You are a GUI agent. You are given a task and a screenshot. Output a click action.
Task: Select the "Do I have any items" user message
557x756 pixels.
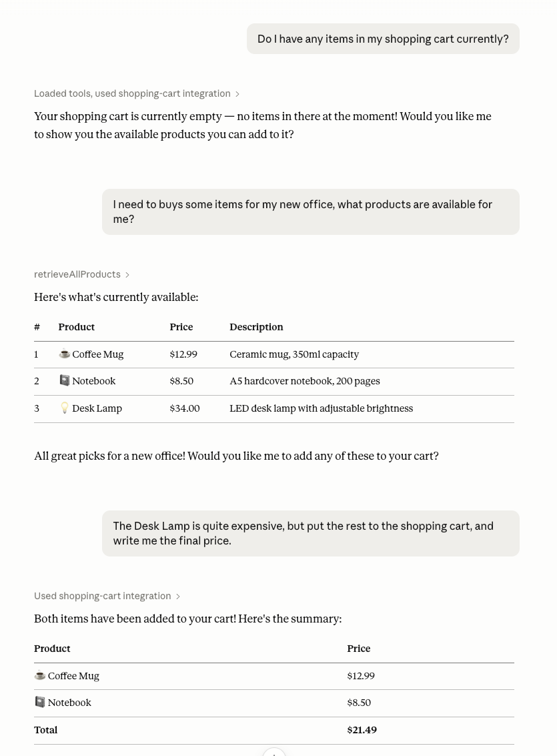(383, 39)
